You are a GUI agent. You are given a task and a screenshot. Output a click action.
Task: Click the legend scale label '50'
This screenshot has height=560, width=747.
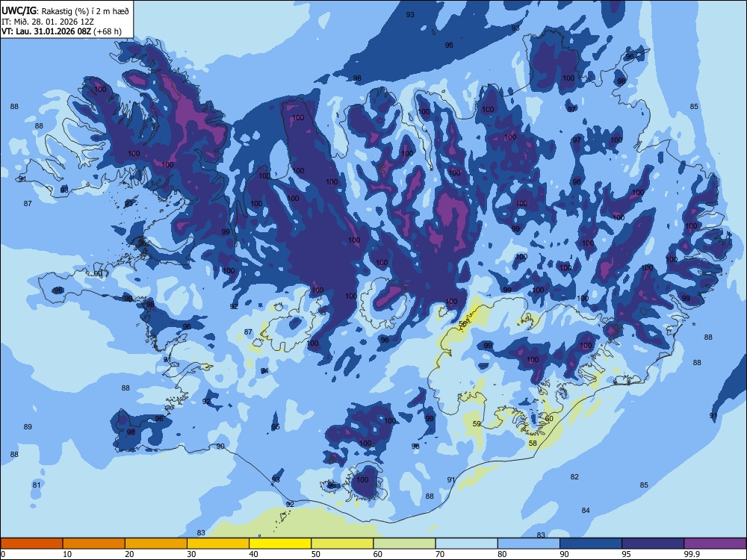point(315,554)
